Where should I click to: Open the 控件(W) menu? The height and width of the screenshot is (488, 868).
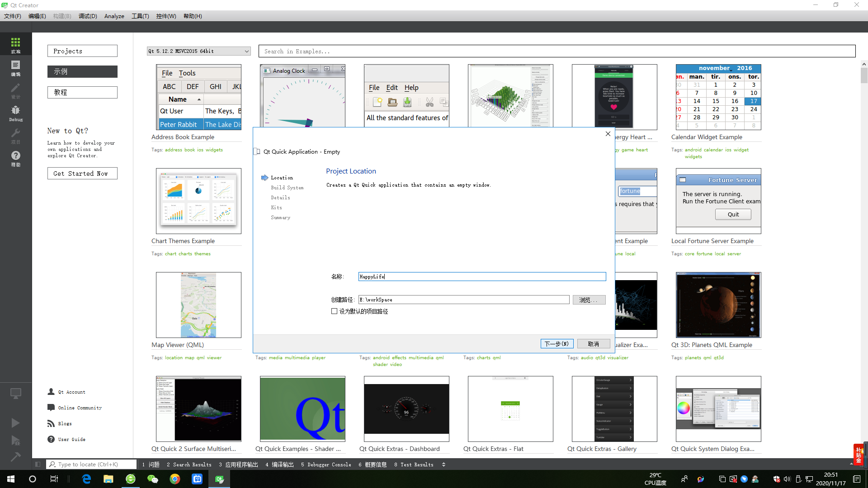[x=166, y=16]
